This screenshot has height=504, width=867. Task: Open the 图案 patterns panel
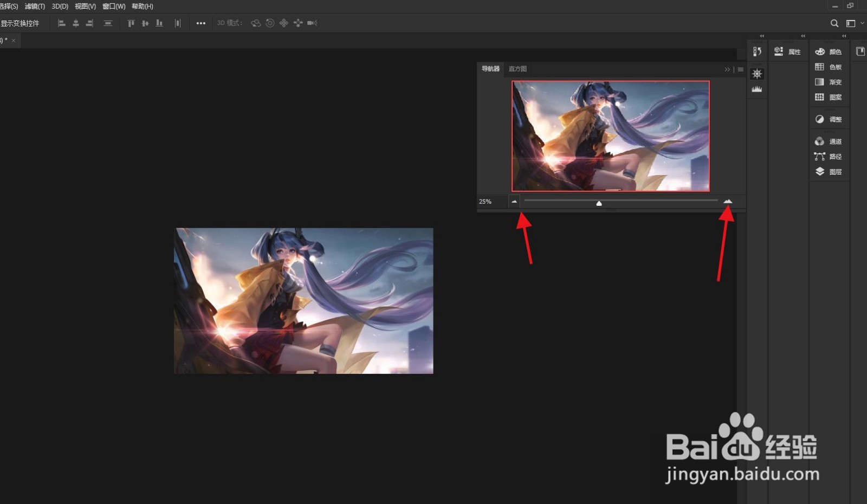829,97
